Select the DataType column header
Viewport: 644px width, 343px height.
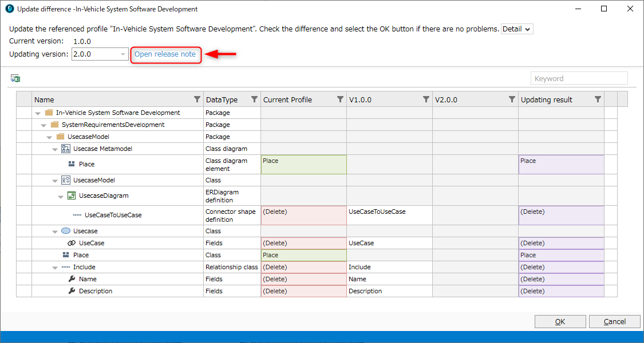pyautogui.click(x=232, y=99)
